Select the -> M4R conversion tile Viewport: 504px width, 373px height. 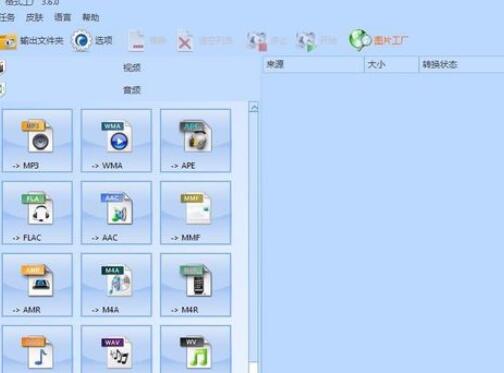(x=195, y=285)
